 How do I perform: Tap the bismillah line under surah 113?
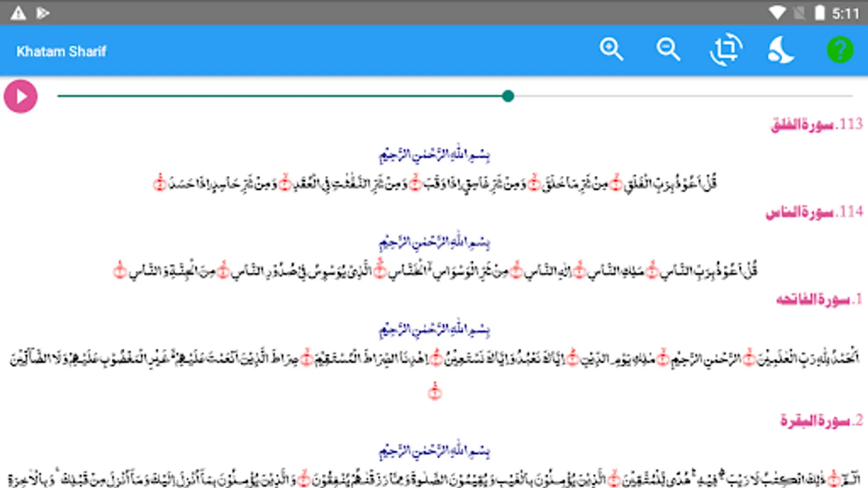[x=434, y=155]
